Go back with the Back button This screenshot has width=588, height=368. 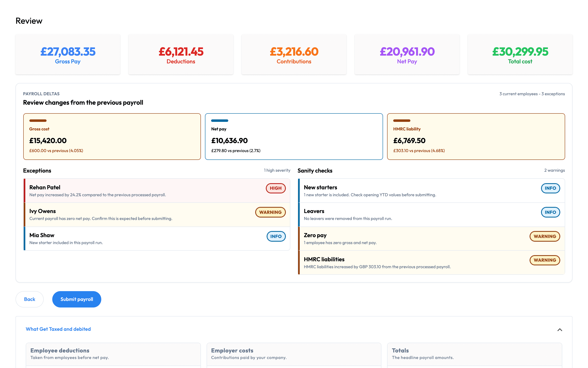30,299
